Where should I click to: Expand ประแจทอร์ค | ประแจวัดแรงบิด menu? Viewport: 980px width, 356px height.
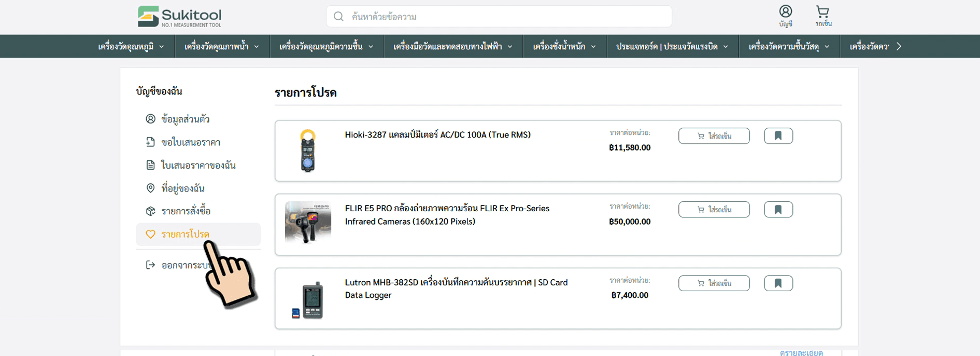pos(672,47)
